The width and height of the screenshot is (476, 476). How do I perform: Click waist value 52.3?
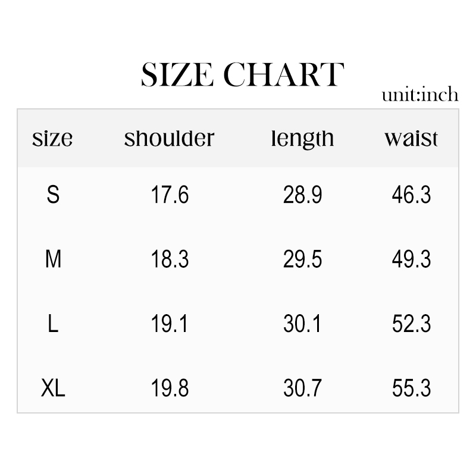click(x=411, y=324)
